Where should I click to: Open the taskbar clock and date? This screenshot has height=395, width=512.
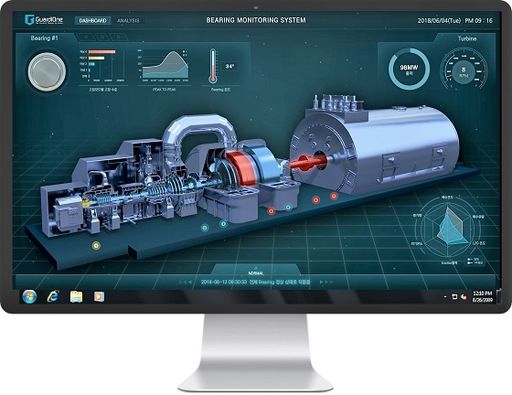[482, 296]
